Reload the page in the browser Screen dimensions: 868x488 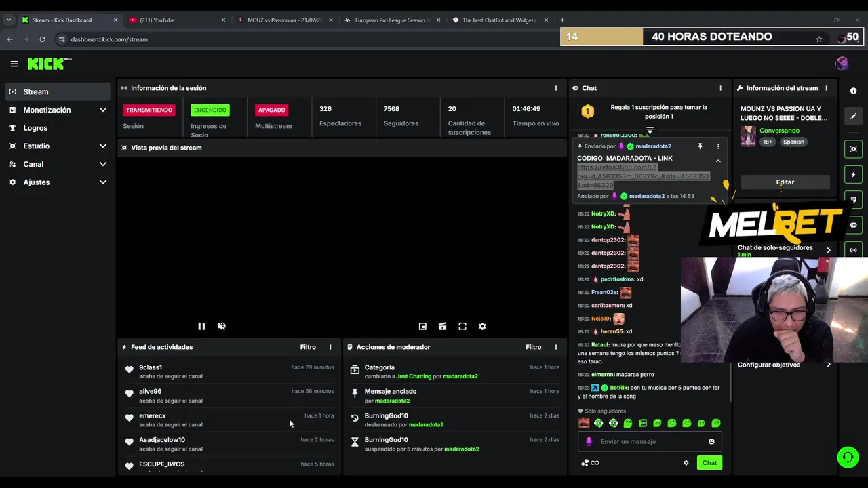pyautogui.click(x=42, y=39)
